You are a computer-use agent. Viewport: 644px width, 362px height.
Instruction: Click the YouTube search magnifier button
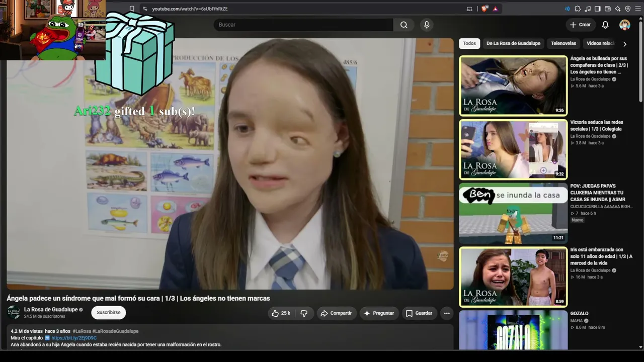pyautogui.click(x=404, y=25)
